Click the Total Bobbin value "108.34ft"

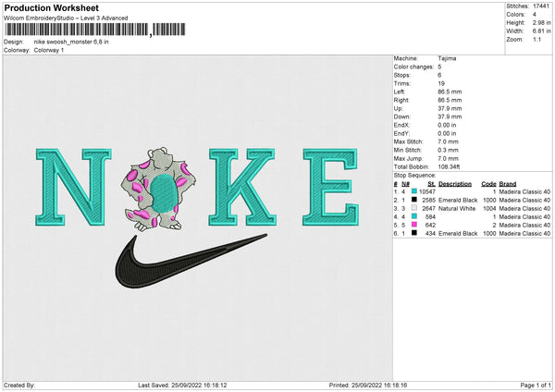449,167
